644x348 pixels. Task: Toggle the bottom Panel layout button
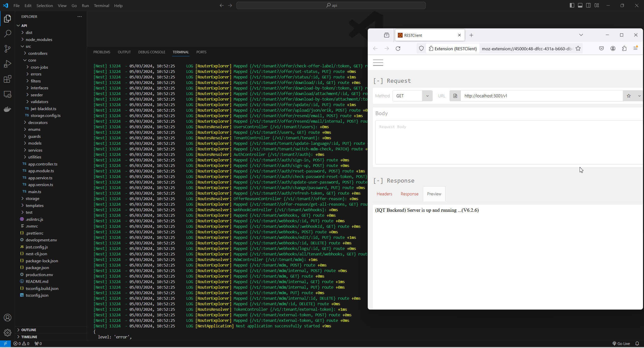(x=580, y=5)
